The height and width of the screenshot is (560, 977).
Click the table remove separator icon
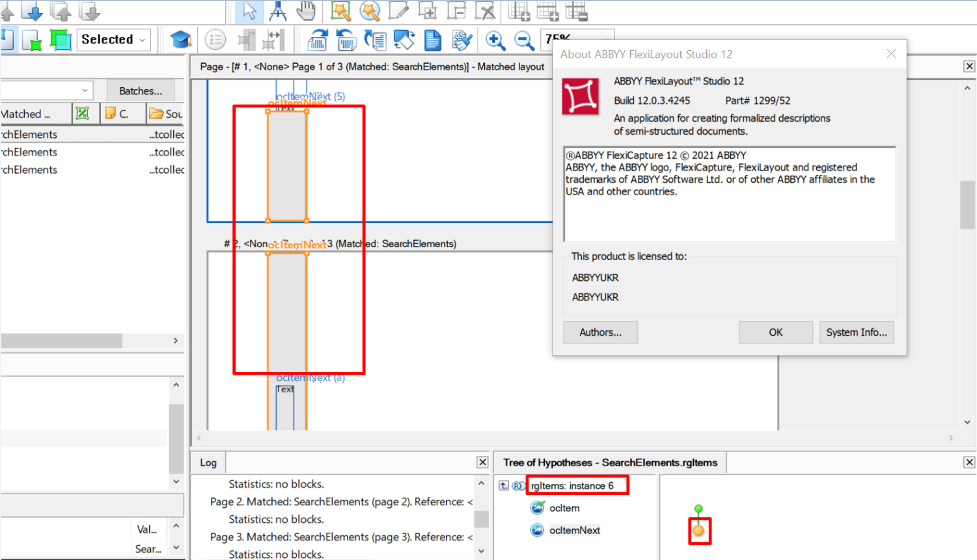pos(577,11)
